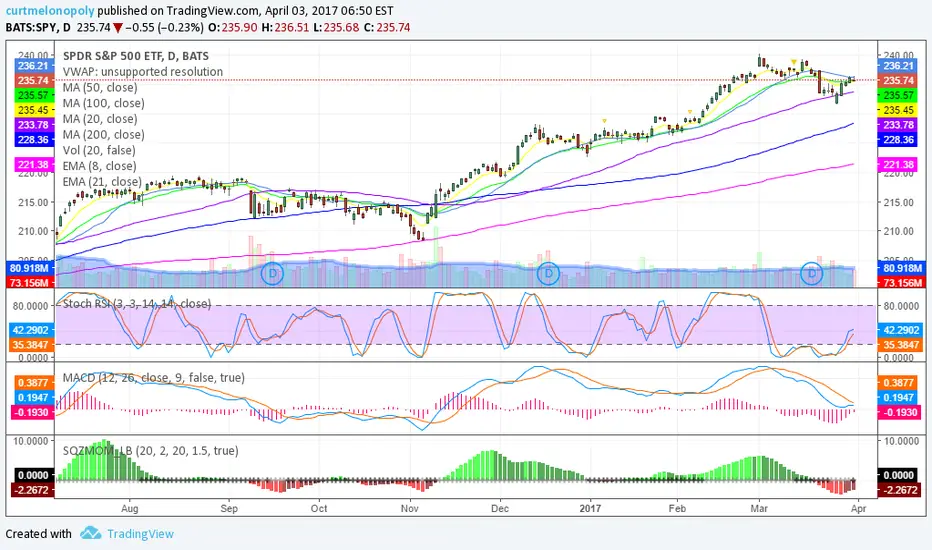The height and width of the screenshot is (550, 932).
Task: Click the Sep label on time axis
Action: pyautogui.click(x=229, y=508)
